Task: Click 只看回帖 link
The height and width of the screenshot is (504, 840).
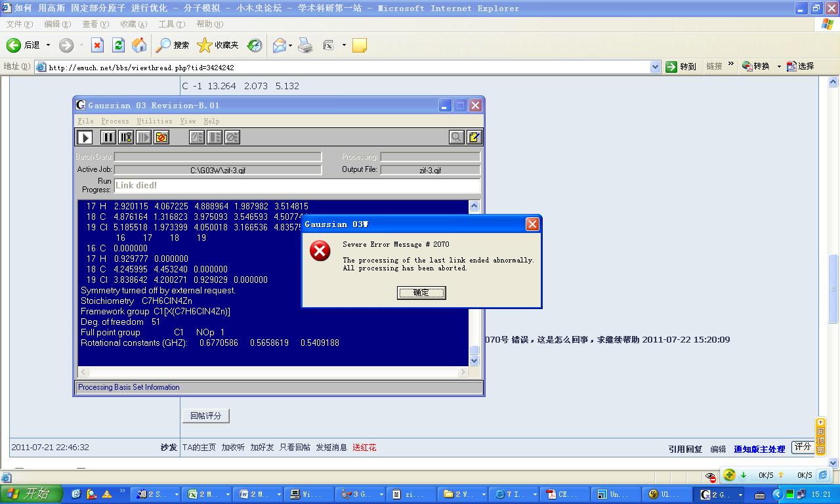Action: [x=295, y=448]
